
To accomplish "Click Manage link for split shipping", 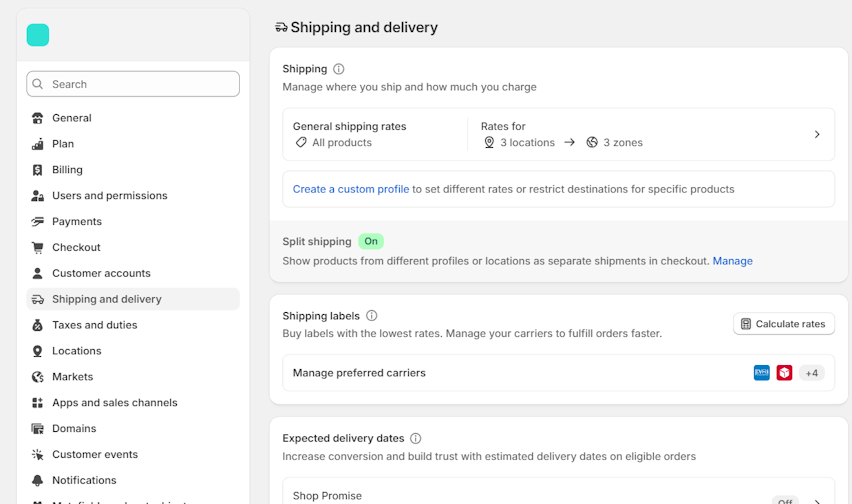I will click(732, 261).
